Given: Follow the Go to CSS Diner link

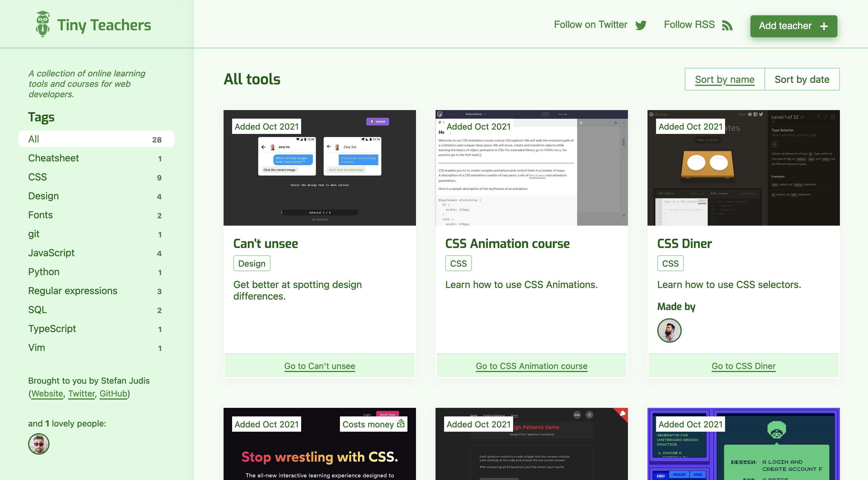Looking at the screenshot, I should (743, 366).
